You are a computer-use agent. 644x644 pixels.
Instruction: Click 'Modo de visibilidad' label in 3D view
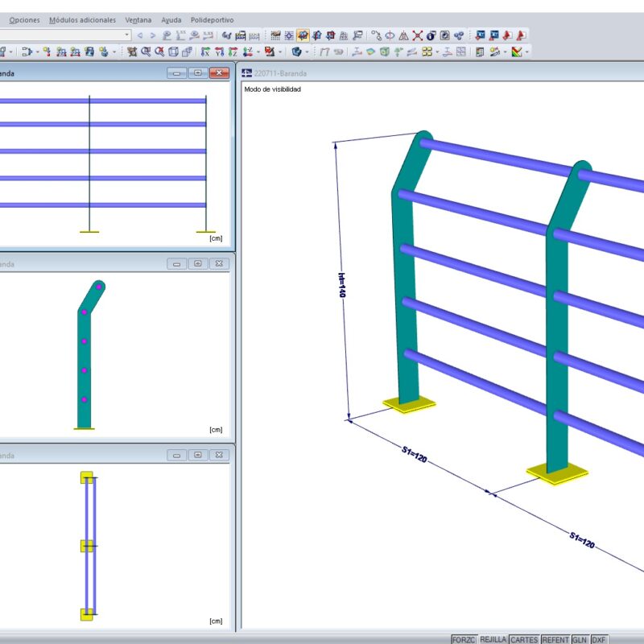point(272,89)
